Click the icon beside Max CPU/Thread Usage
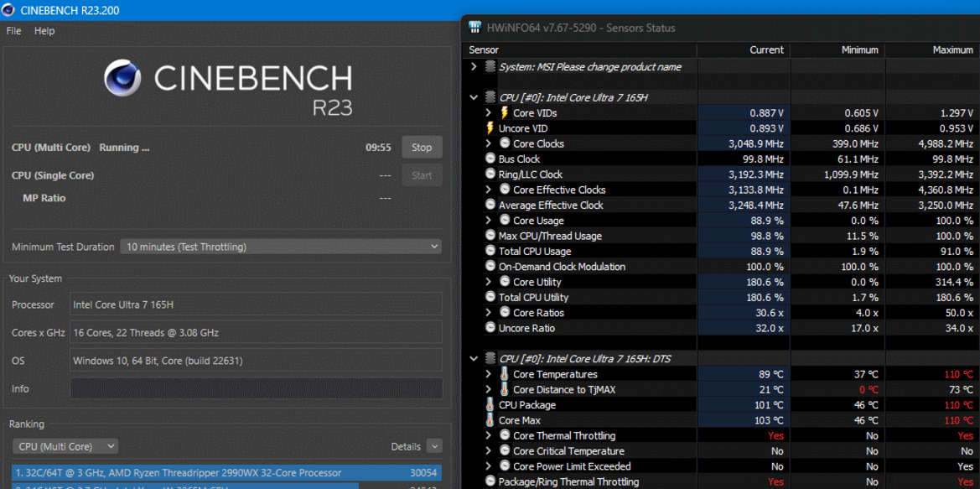The width and height of the screenshot is (980, 489). click(490, 235)
